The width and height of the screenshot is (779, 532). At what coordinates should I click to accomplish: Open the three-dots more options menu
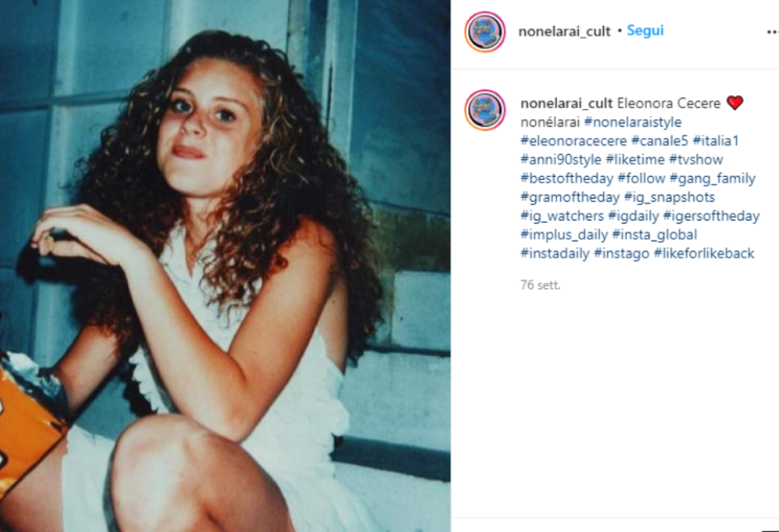[773, 32]
